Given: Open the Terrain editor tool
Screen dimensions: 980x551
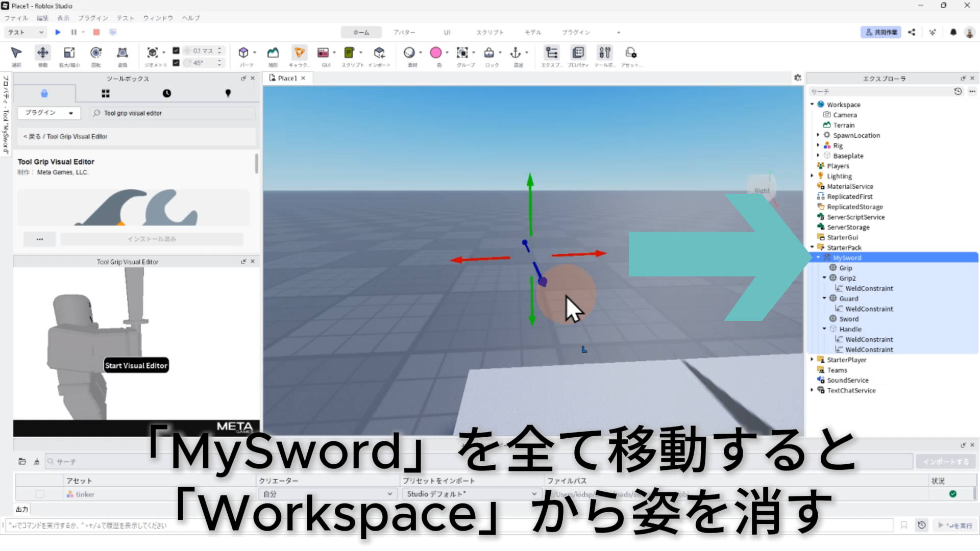Looking at the screenshot, I should [x=273, y=53].
